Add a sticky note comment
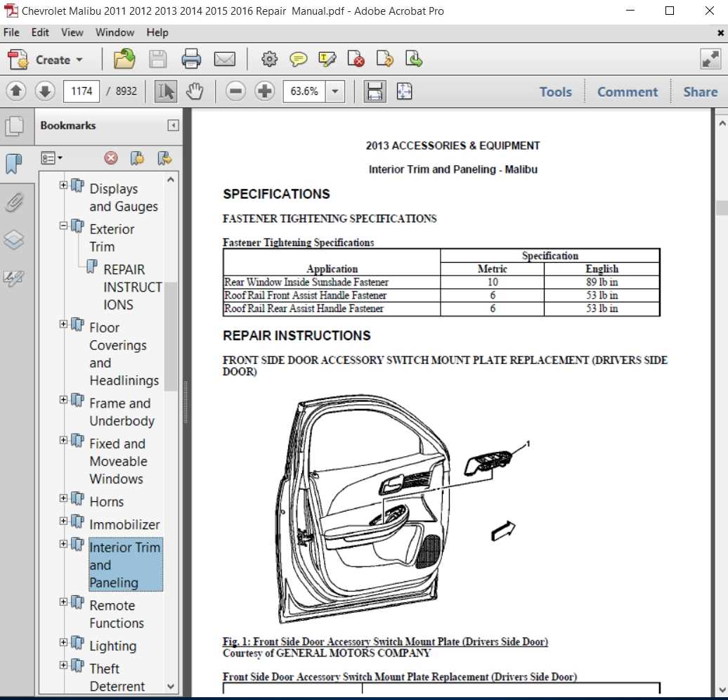 click(x=298, y=59)
